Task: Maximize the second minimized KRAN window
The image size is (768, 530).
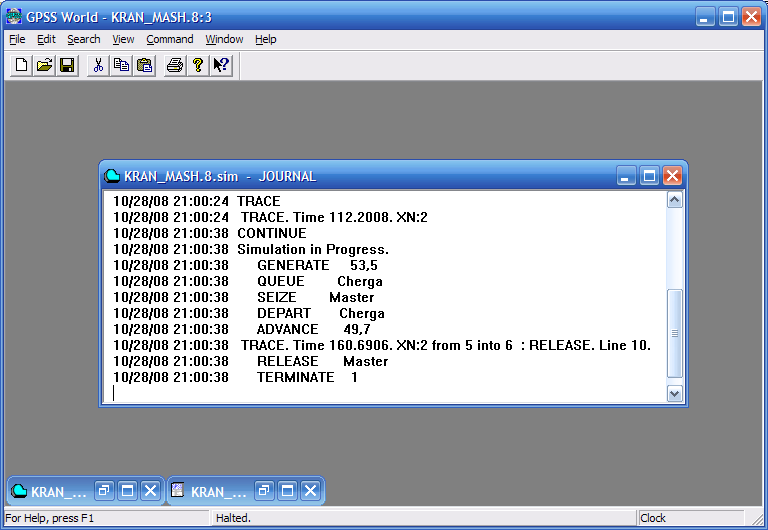Action: [x=288, y=490]
